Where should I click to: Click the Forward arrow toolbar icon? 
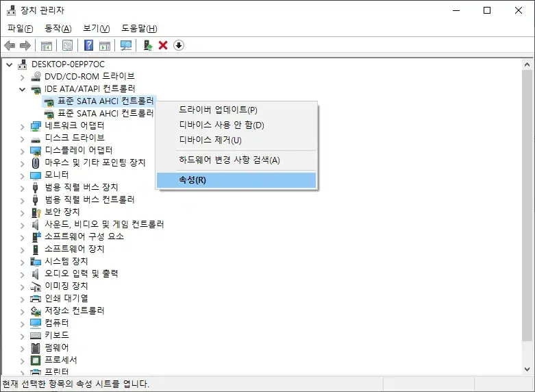pyautogui.click(x=25, y=45)
